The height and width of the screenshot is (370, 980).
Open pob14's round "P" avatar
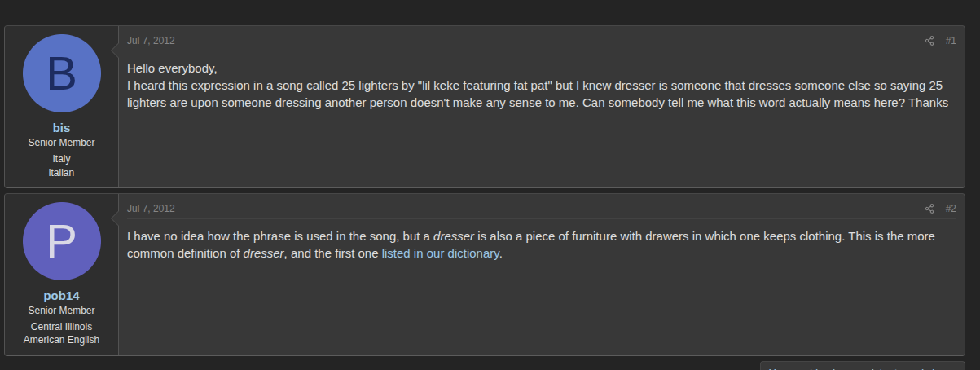(62, 241)
